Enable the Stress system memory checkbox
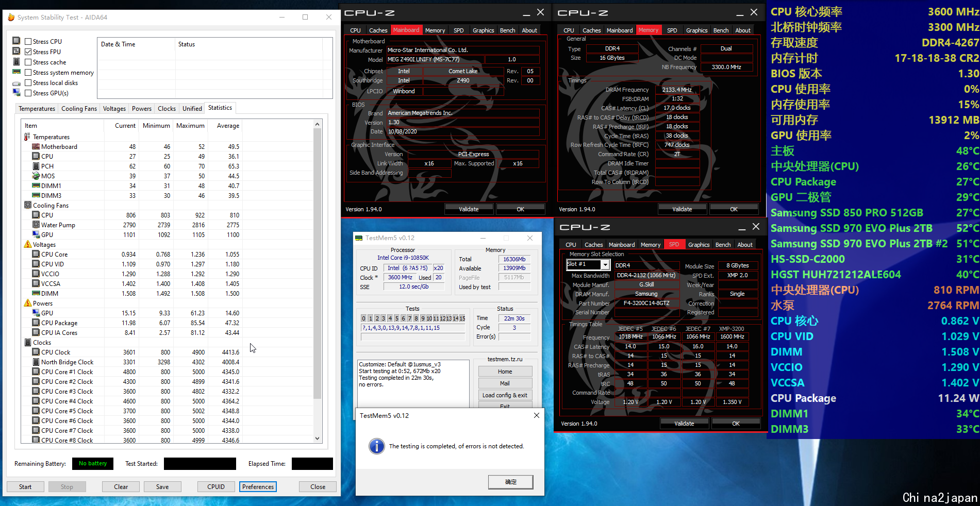Viewport: 980px width, 506px height. (28, 73)
